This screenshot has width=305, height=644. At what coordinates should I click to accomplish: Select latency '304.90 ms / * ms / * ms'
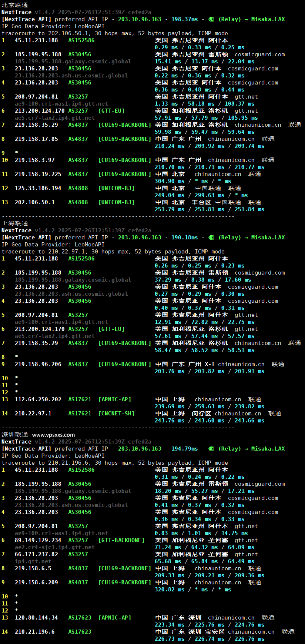coord(193,181)
